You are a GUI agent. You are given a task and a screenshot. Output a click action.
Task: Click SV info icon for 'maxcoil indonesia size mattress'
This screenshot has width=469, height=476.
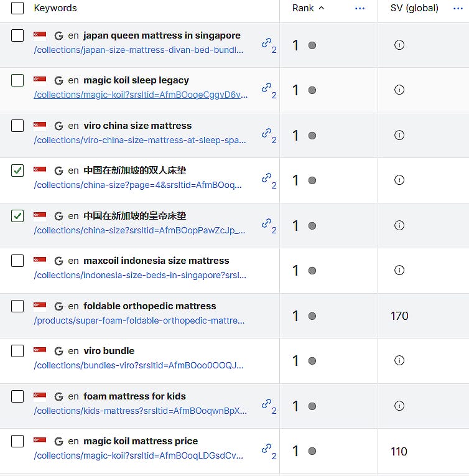pos(399,270)
